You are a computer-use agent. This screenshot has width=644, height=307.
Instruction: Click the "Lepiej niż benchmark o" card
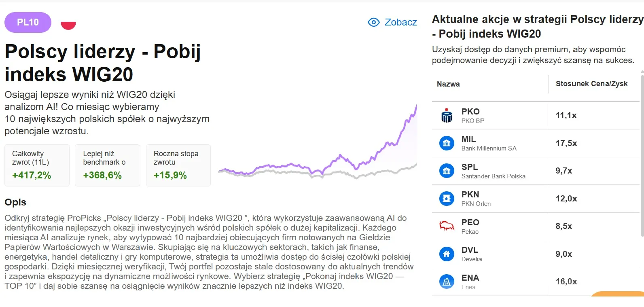tap(107, 165)
